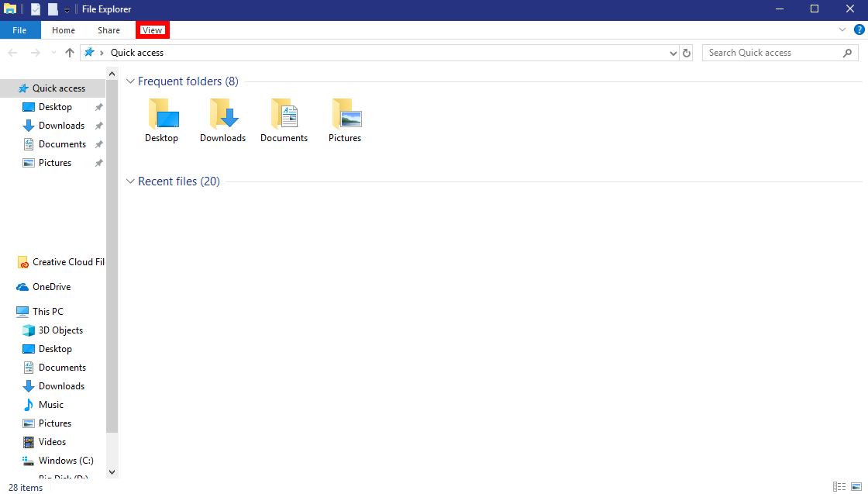Open the File menu tab
This screenshot has height=494, width=868.
pyautogui.click(x=20, y=30)
